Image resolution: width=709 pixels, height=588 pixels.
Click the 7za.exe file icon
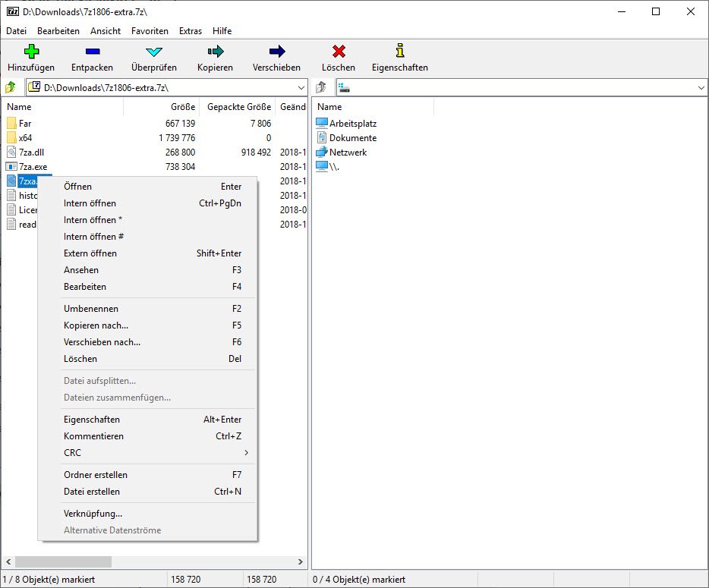(11, 166)
